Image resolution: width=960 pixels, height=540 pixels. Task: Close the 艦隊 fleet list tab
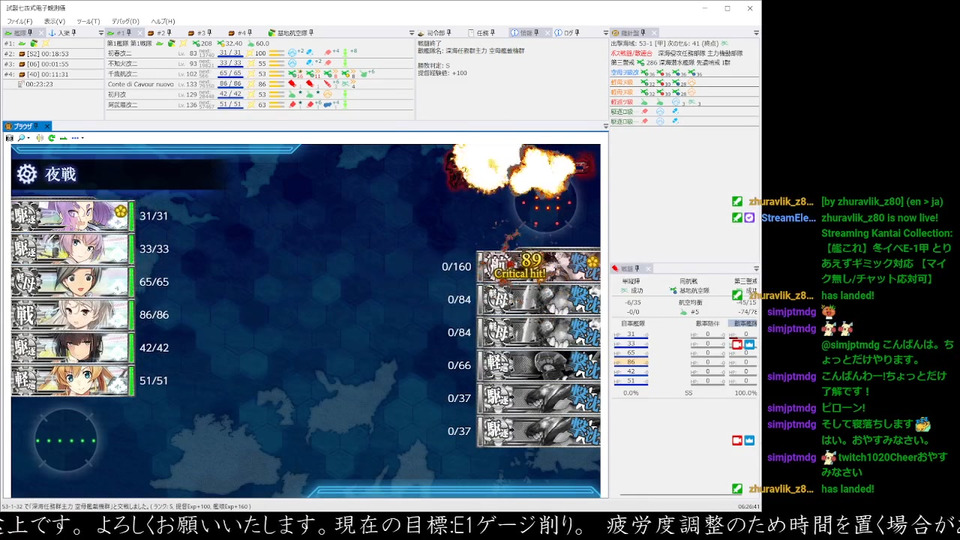coord(42,33)
